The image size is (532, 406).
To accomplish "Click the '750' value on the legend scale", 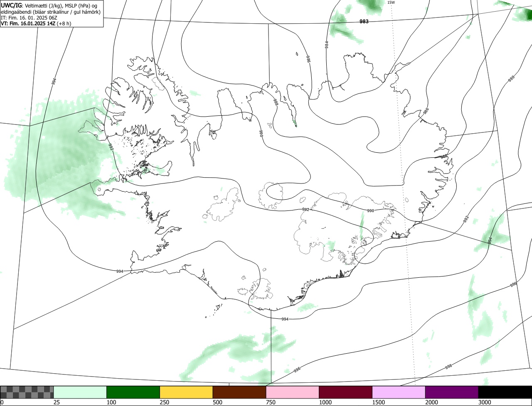I will click(271, 403).
